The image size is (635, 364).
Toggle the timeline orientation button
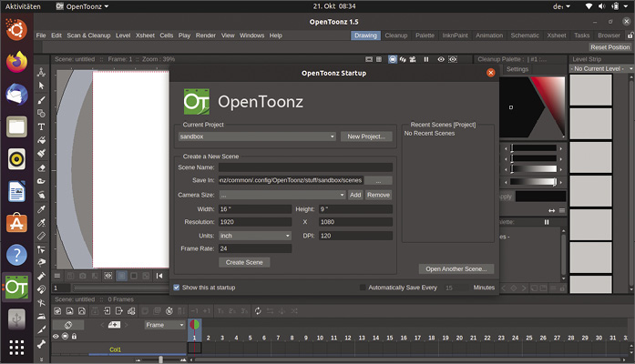(x=68, y=325)
